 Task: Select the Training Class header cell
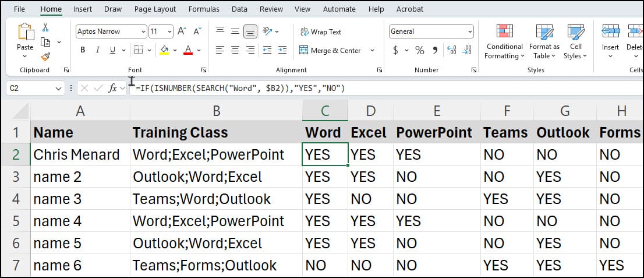(x=216, y=132)
